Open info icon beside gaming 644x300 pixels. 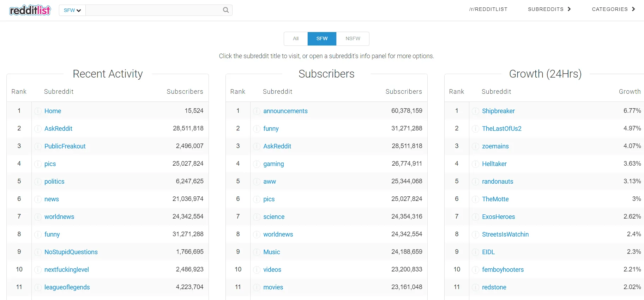click(x=257, y=164)
